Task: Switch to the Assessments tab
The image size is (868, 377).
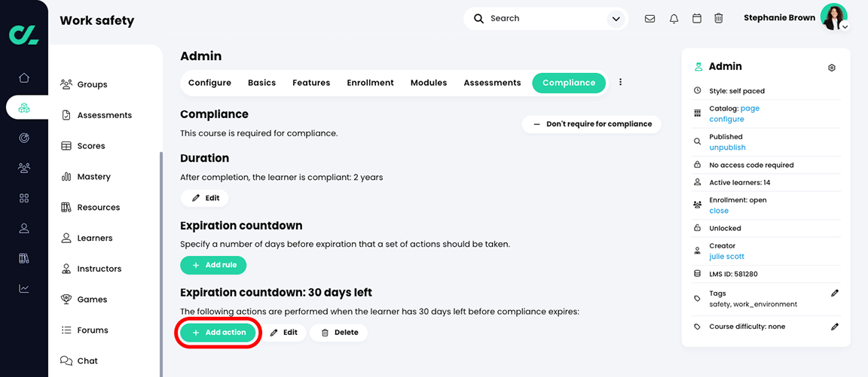Action: (492, 83)
